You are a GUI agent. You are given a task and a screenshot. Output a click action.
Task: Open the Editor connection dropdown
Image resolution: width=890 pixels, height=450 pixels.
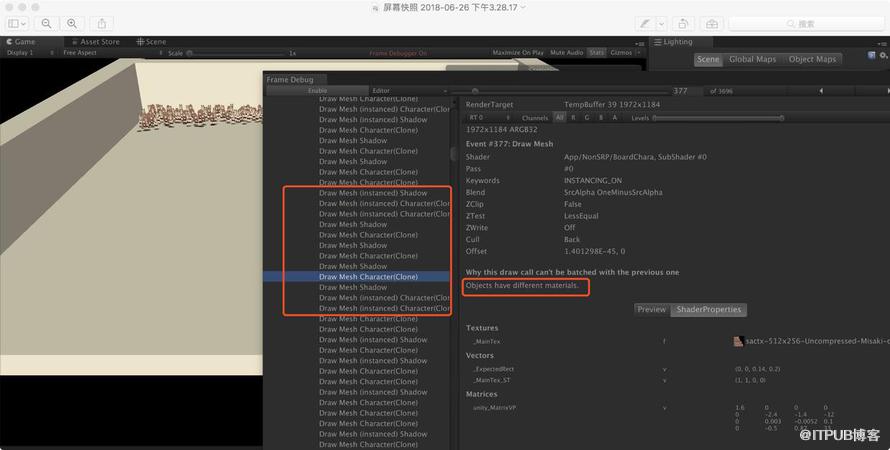[x=409, y=91]
